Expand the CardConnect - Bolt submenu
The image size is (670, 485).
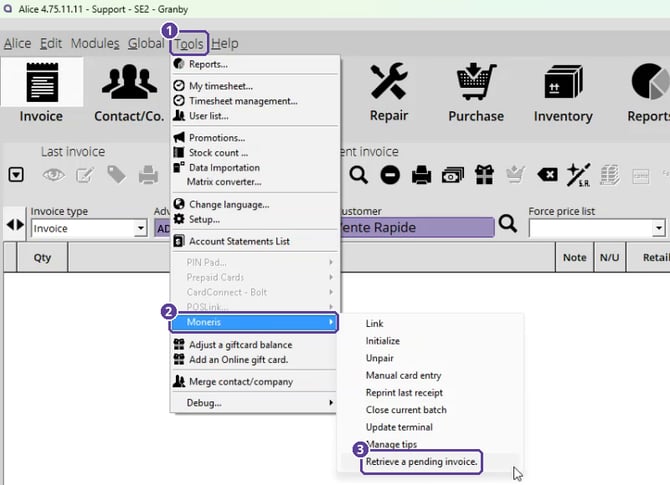(255, 292)
